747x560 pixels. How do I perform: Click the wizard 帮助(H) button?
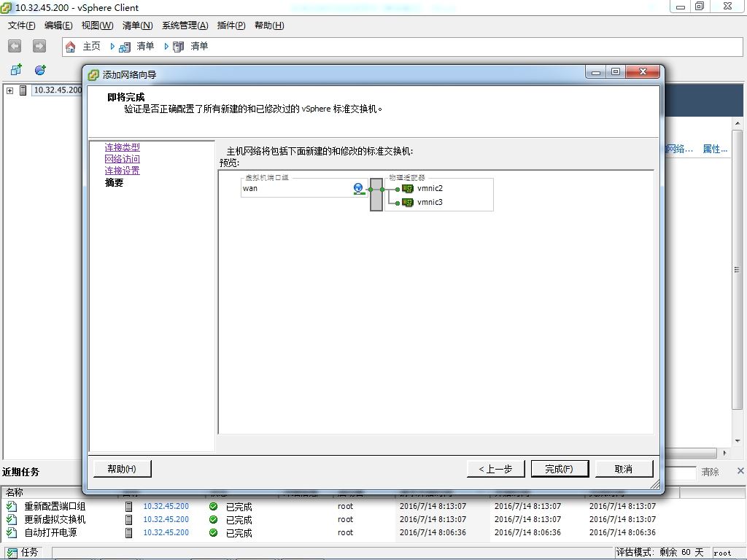pos(122,469)
